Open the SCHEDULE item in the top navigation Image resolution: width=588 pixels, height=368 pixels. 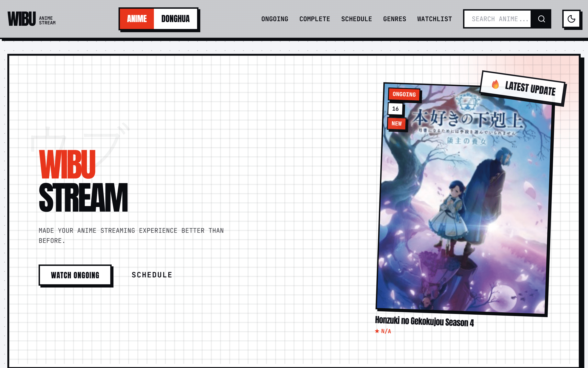(356, 19)
